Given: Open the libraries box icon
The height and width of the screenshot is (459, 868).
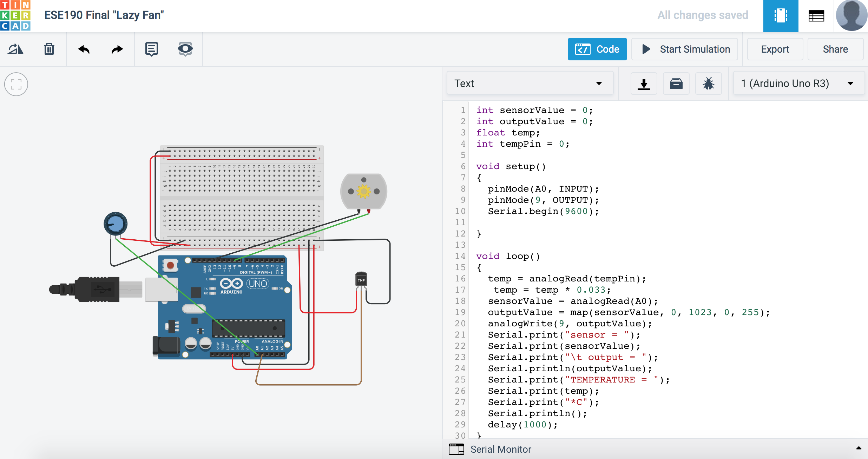Looking at the screenshot, I should click(676, 84).
